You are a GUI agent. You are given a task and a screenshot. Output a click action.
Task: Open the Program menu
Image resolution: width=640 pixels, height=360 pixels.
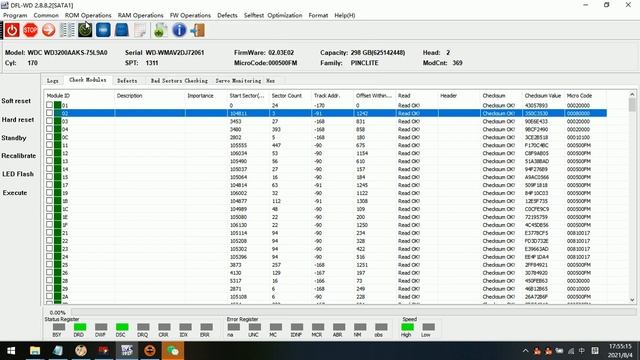pyautogui.click(x=15, y=15)
